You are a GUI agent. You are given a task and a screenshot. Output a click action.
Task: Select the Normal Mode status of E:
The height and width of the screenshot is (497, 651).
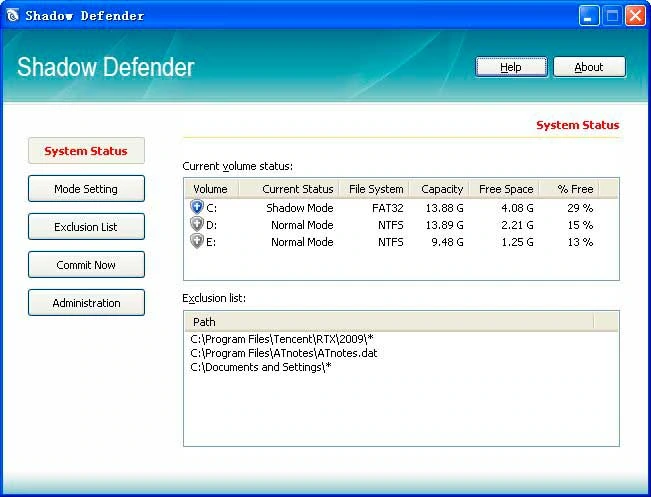coord(302,242)
